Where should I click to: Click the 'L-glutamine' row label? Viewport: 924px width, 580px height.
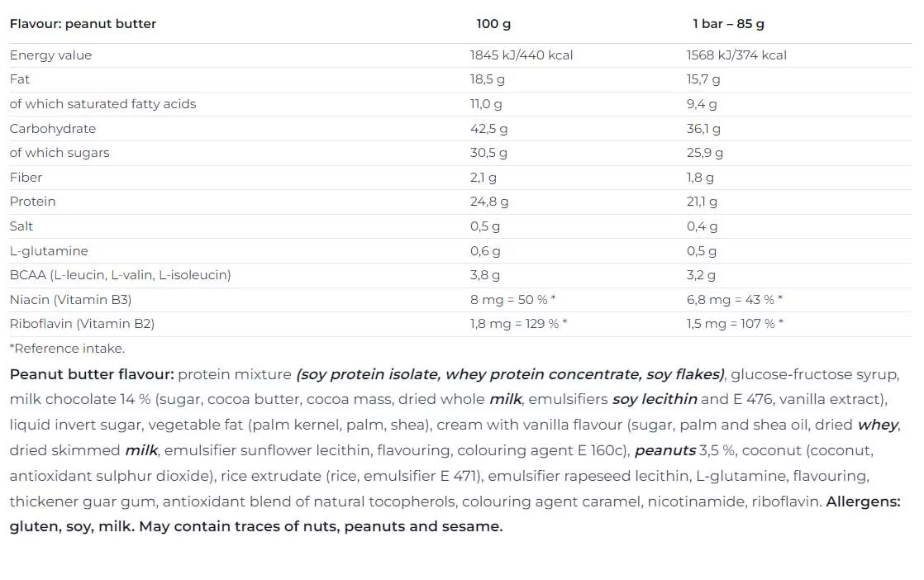pos(49,251)
